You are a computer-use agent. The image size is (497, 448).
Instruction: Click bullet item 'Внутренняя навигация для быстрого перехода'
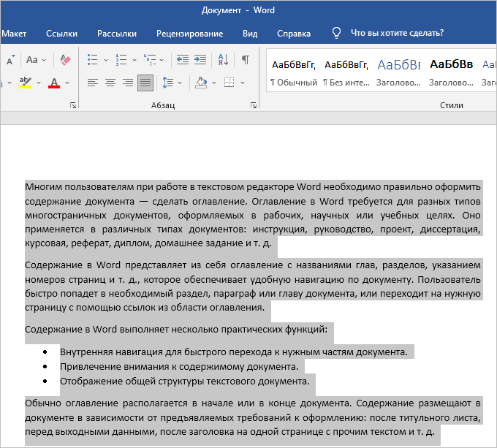[x=234, y=352]
